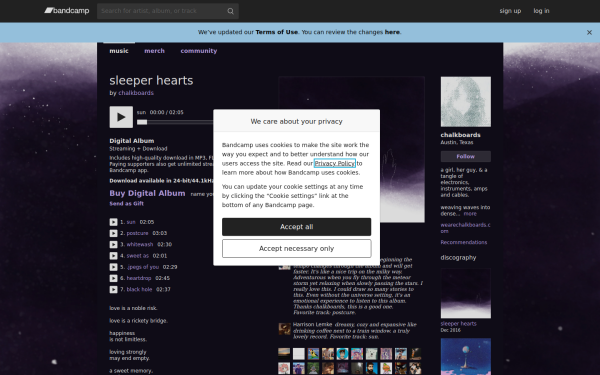Play track 6 heartdrop
Viewport: 600px width, 375px height.
pyautogui.click(x=113, y=278)
